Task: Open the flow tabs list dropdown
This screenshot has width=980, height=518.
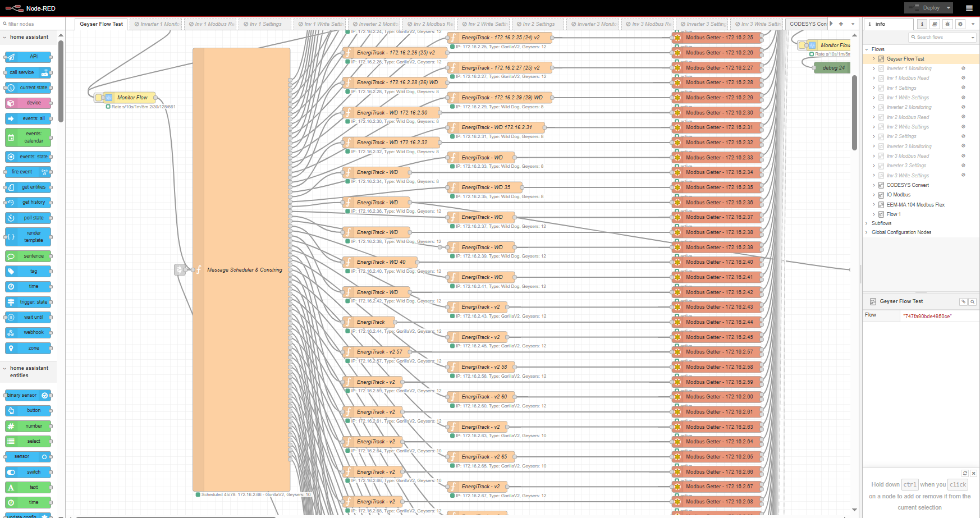Action: [x=853, y=24]
